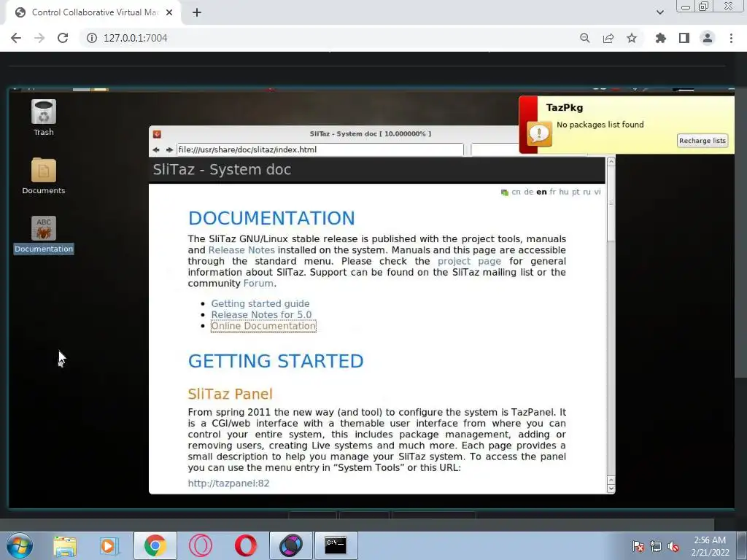Open a new Chrome tab
This screenshot has width=747, height=560.
[x=197, y=12]
